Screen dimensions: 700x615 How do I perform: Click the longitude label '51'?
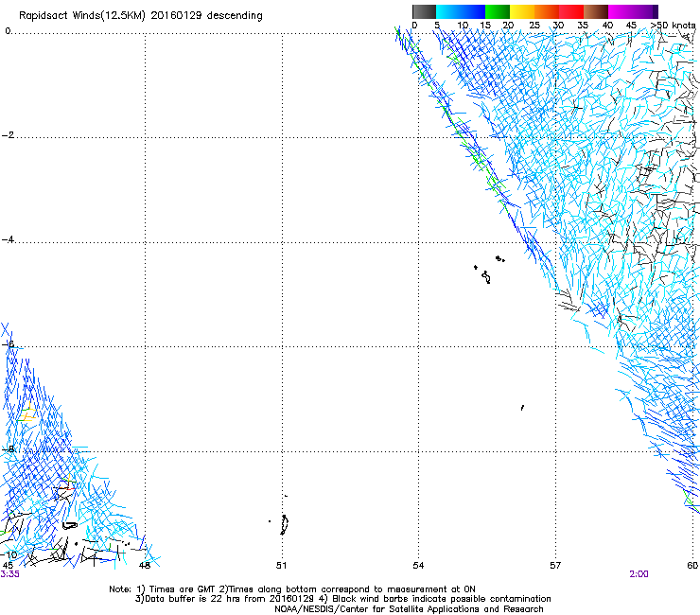[x=281, y=566]
